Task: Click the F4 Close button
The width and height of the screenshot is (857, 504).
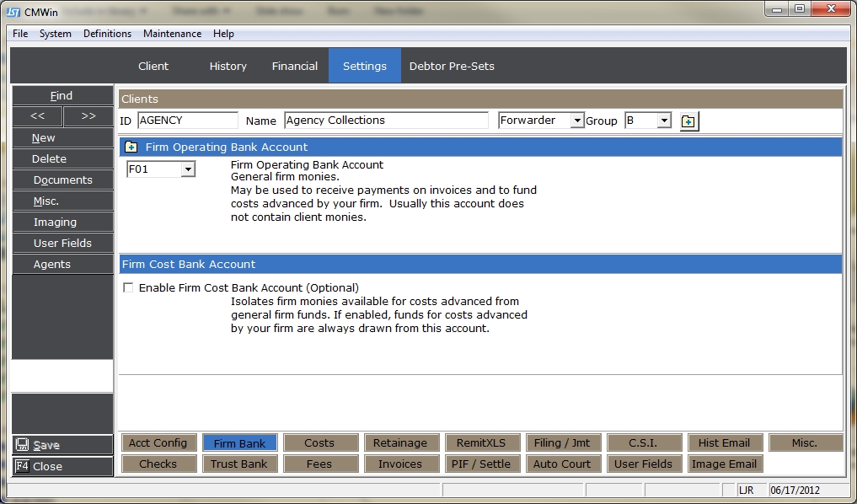Action: click(x=62, y=466)
